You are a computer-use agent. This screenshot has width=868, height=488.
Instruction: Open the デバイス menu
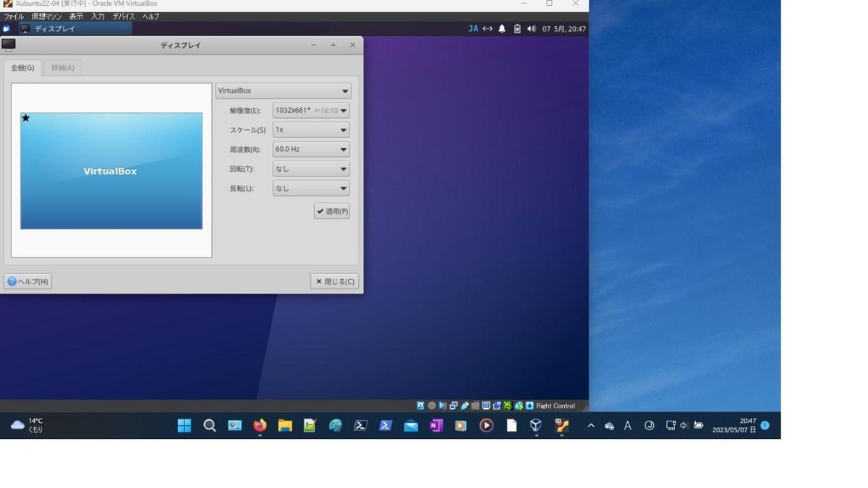click(x=124, y=16)
